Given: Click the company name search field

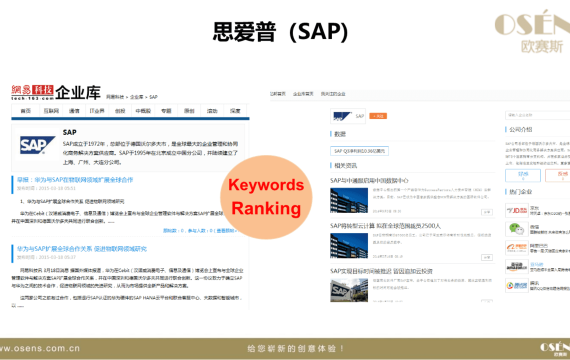Looking at the screenshot, I should (x=538, y=115).
